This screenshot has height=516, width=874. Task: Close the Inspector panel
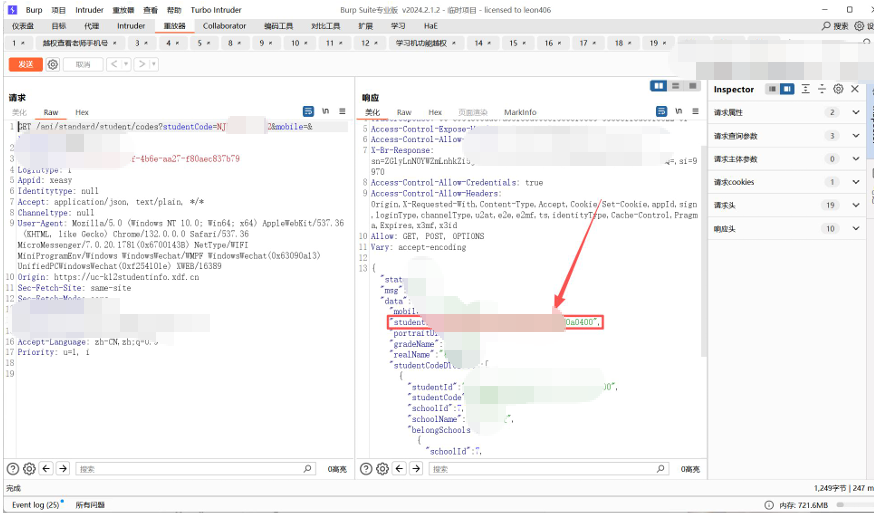click(855, 89)
